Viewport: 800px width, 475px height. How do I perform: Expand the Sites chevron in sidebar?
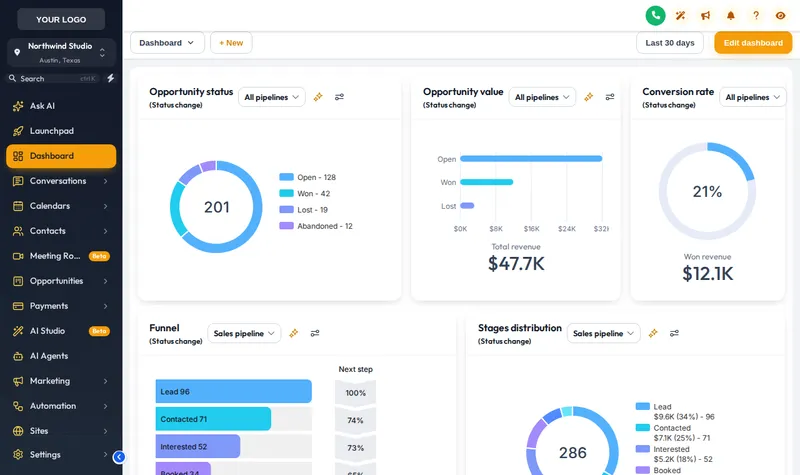[105, 431]
